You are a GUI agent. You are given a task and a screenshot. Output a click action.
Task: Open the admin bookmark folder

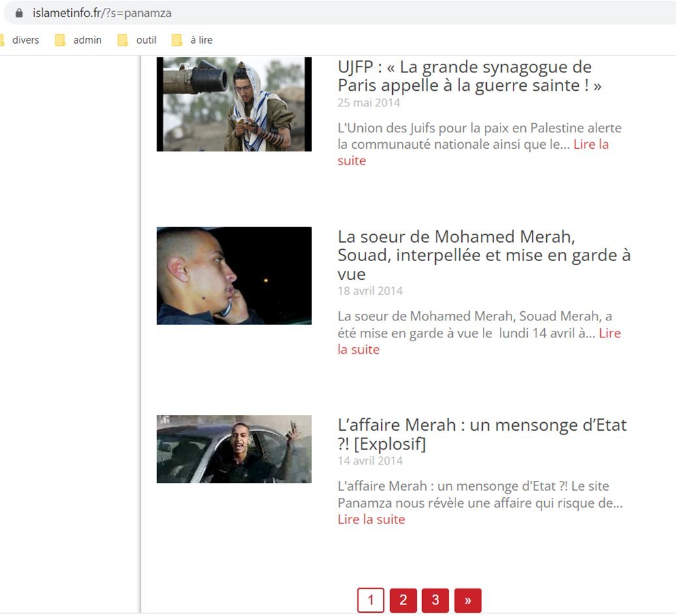pyautogui.click(x=78, y=40)
